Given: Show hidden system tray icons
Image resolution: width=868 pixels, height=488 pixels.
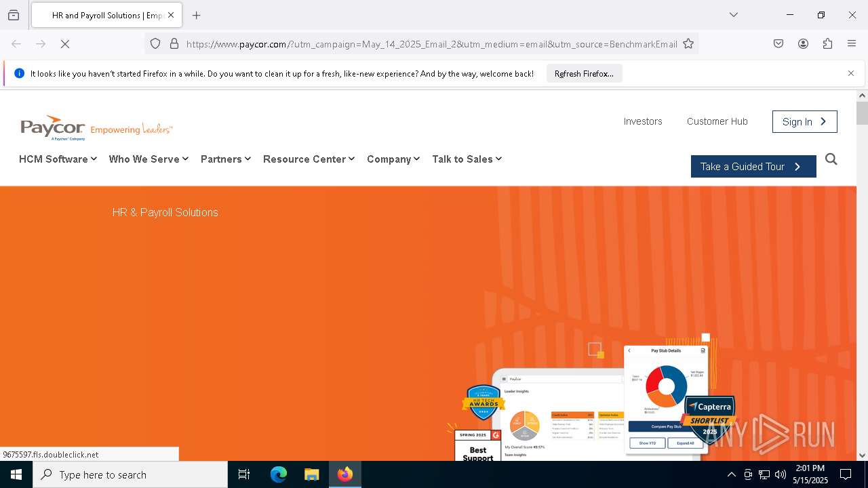Looking at the screenshot, I should (x=731, y=474).
